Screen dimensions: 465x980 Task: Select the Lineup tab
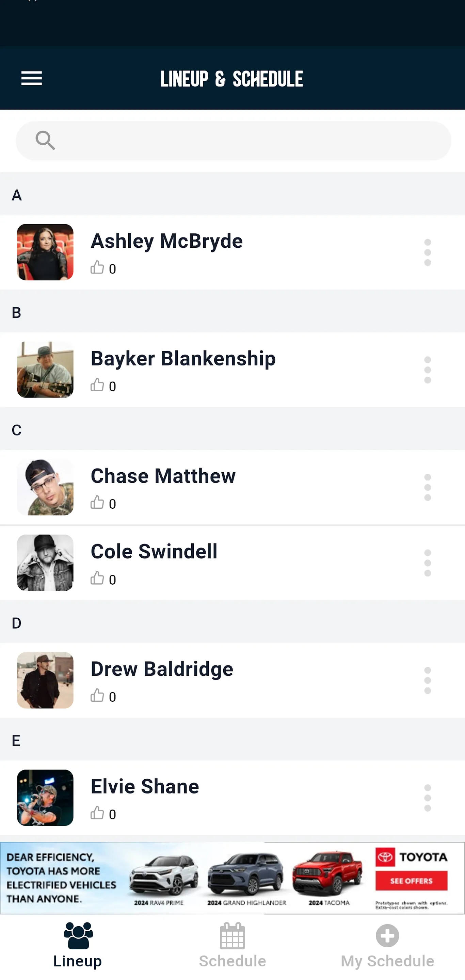[x=78, y=945]
